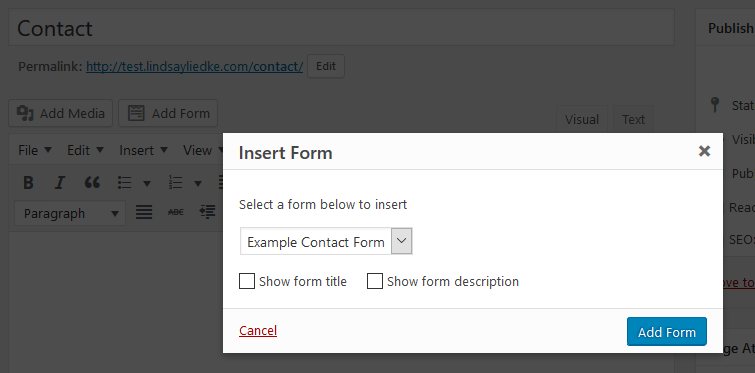Screen dimensions: 755x373
Task: Open the File menu in editor
Action: 35,151
